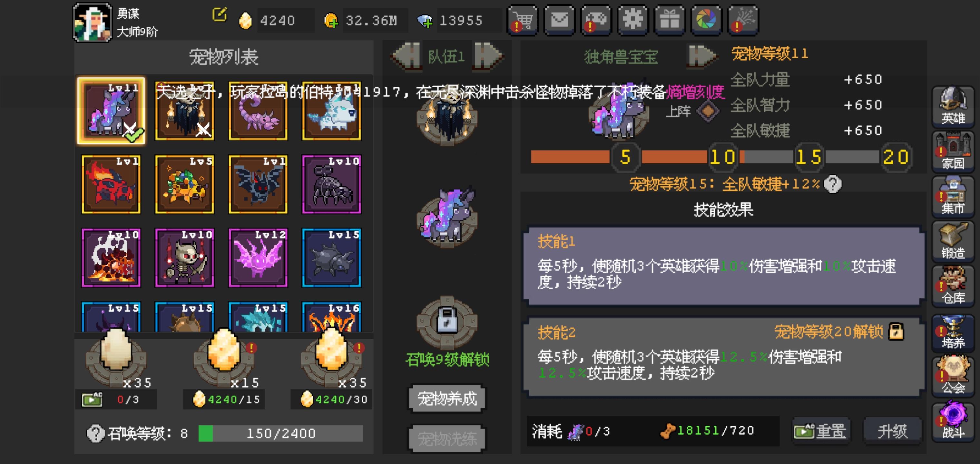980x464 pixels.
Task: Click the 宠物养成 button
Action: [x=447, y=399]
